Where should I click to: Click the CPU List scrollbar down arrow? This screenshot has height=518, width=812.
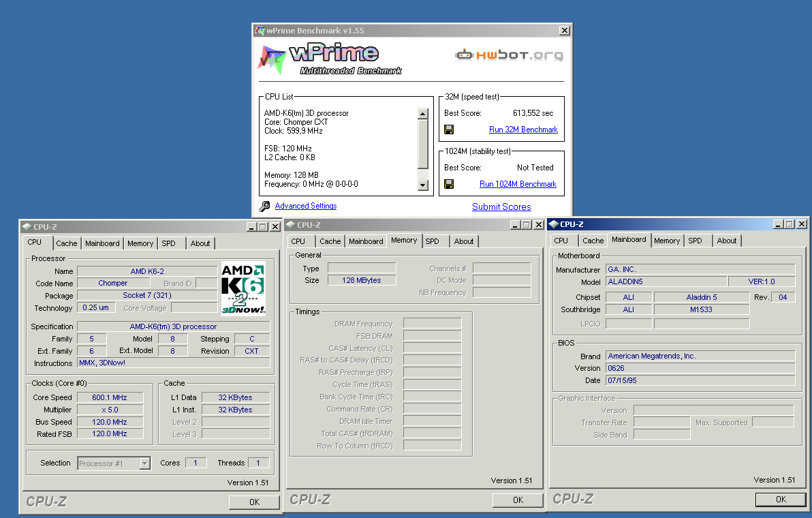(423, 185)
